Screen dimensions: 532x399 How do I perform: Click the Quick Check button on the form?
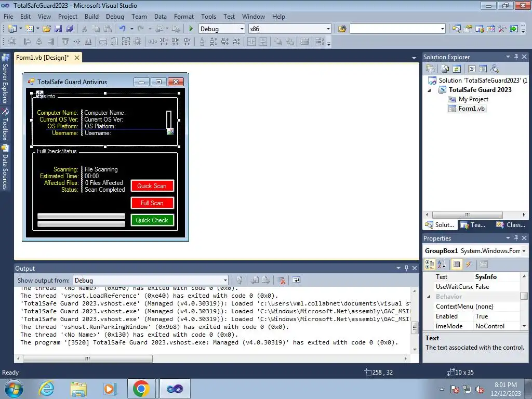click(152, 220)
